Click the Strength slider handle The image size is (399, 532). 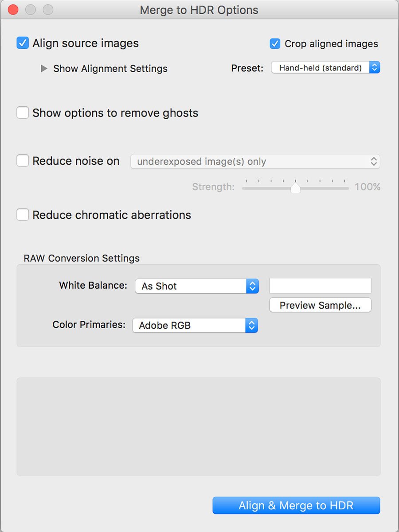295,187
